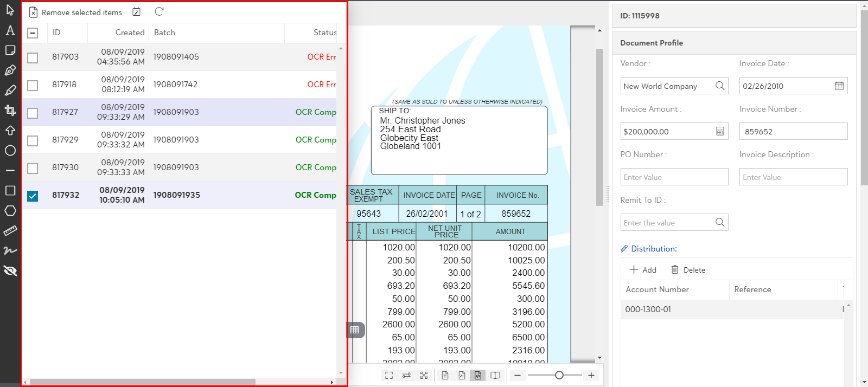This screenshot has height=387, width=868.
Task: Select the text annotation tool
Action: point(10,30)
